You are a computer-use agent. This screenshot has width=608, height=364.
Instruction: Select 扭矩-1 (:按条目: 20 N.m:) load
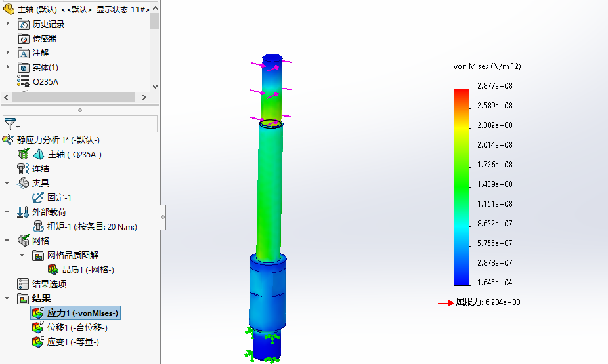(x=93, y=226)
